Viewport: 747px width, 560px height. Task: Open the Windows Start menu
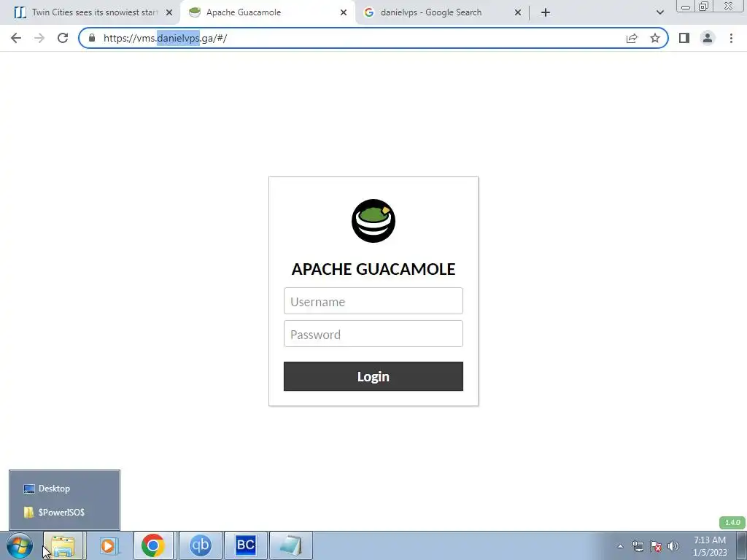coord(20,545)
